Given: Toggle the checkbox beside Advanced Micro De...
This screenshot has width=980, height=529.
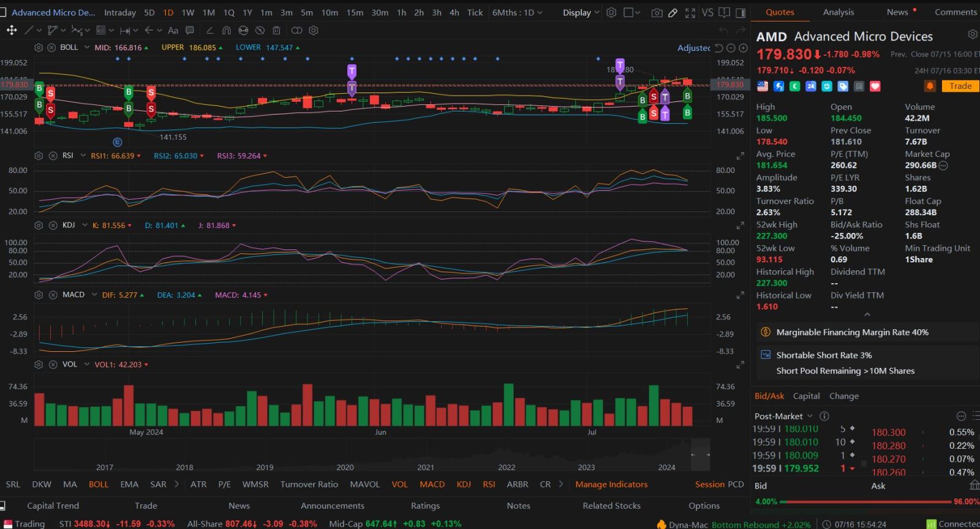Looking at the screenshot, I should [x=3, y=12].
